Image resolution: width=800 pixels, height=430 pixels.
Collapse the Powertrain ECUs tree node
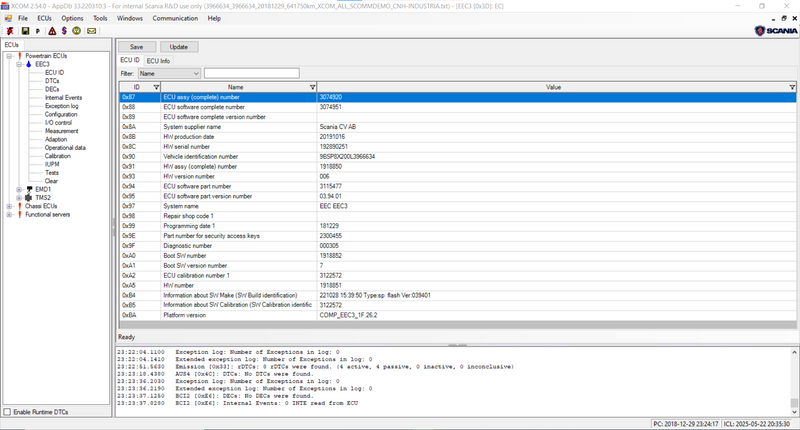[x=9, y=56]
